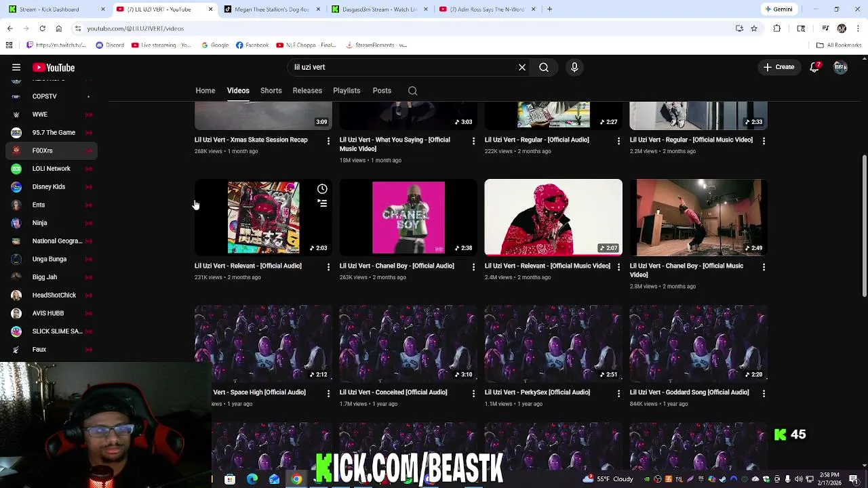Click the YouTube logo

click(x=54, y=67)
